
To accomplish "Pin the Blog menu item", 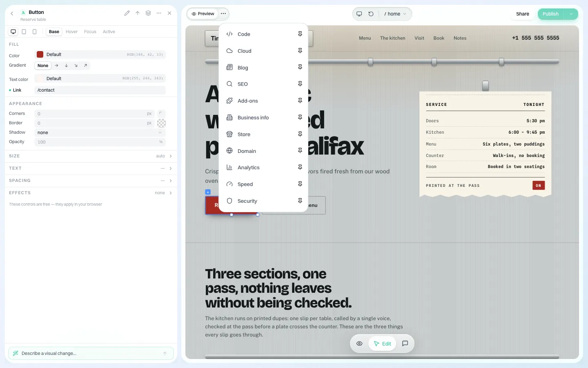I will pos(300,67).
